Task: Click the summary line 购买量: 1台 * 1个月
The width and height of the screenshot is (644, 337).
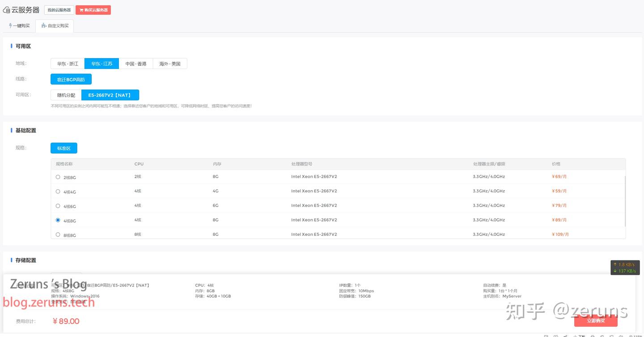Action: tap(500, 290)
